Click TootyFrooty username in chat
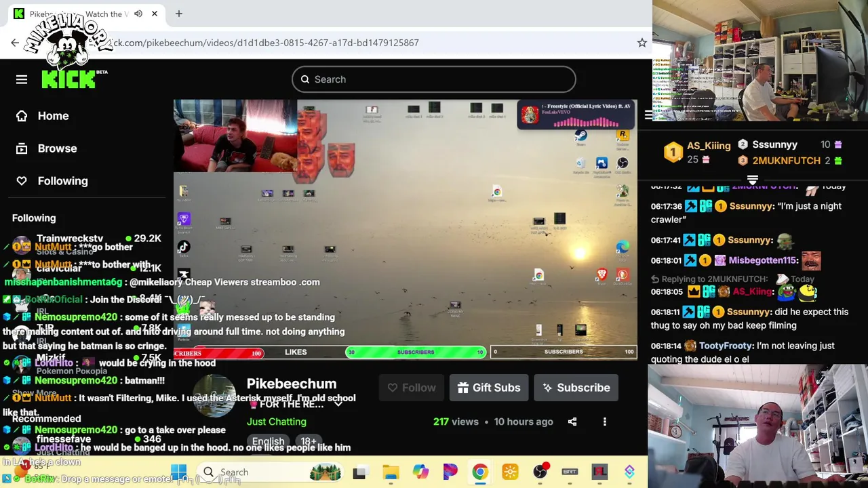868x488 pixels. (726, 346)
